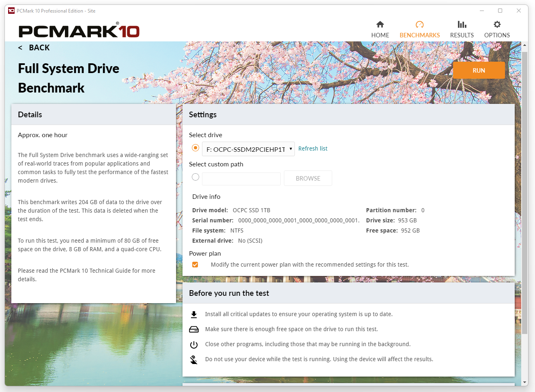Click the download icon beside critical updates tip
This screenshot has height=392, width=535.
coord(194,314)
